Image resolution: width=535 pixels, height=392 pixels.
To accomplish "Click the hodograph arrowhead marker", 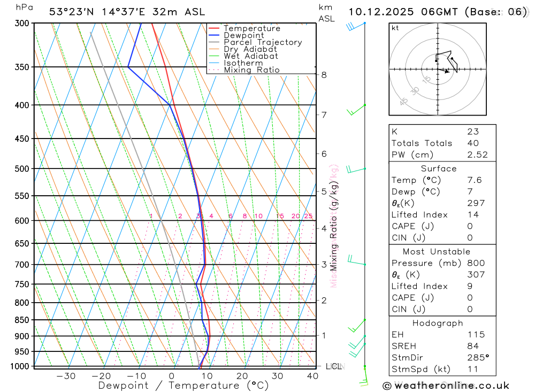I will pyautogui.click(x=446, y=71).
